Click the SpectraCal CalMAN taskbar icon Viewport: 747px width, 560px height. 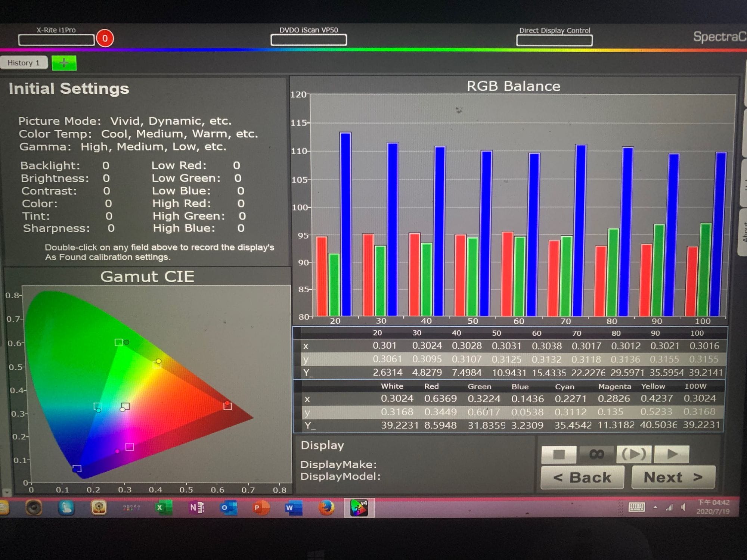click(359, 508)
